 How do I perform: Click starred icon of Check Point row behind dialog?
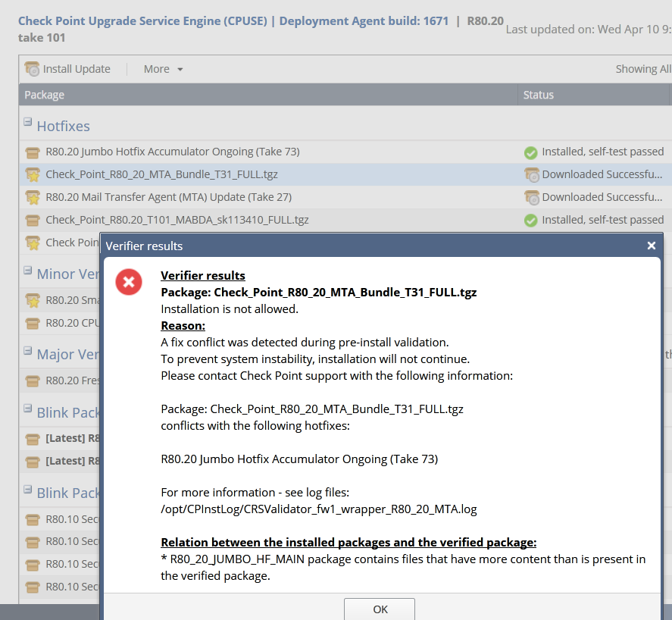click(x=33, y=243)
